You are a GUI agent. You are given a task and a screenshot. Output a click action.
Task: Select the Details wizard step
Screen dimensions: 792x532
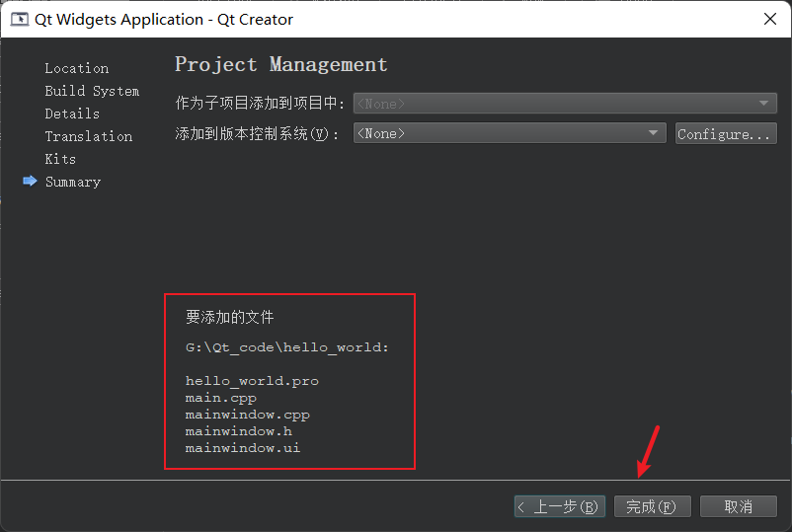click(72, 114)
